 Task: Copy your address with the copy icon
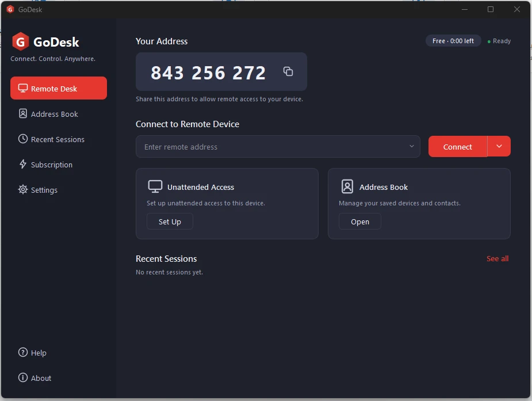[288, 71]
